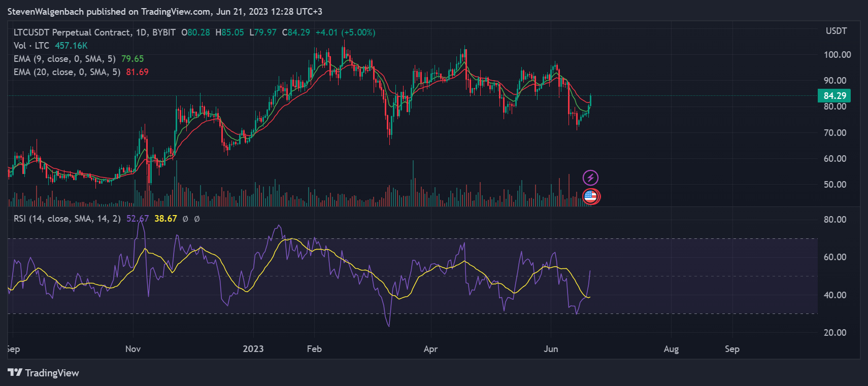Click the 100.00 level on price axis
Viewport: 868px width, 386px height.
(837, 55)
